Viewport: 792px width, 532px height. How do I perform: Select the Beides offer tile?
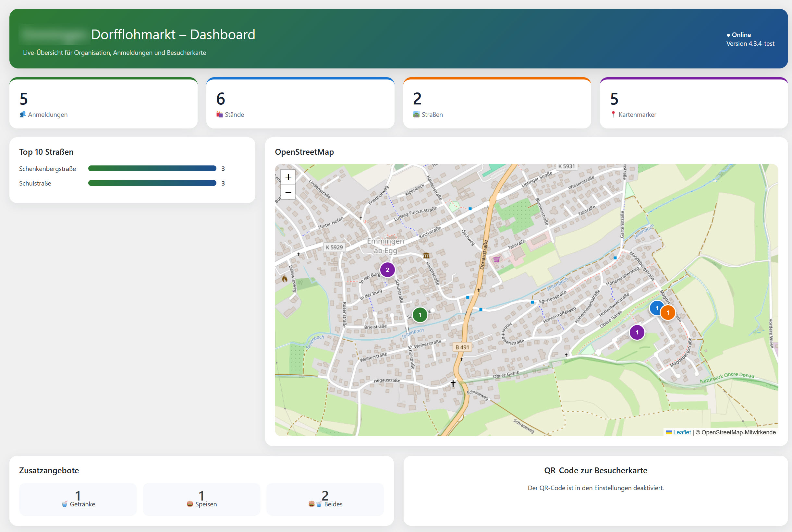click(x=325, y=499)
